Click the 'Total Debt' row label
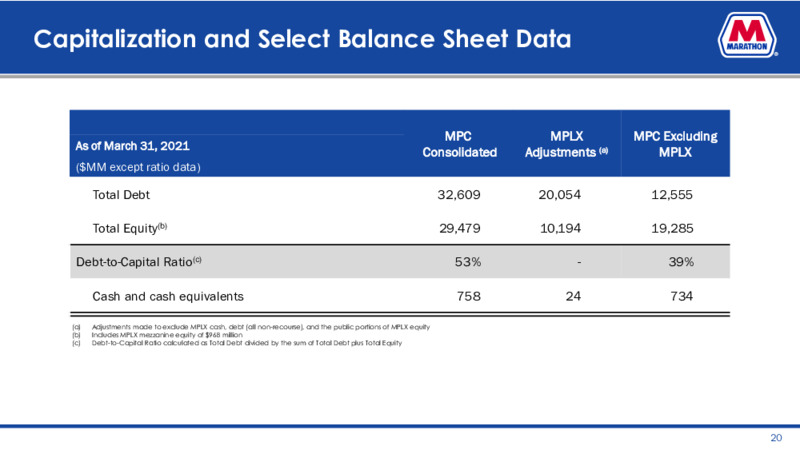The height and width of the screenshot is (450, 800). coord(121,194)
